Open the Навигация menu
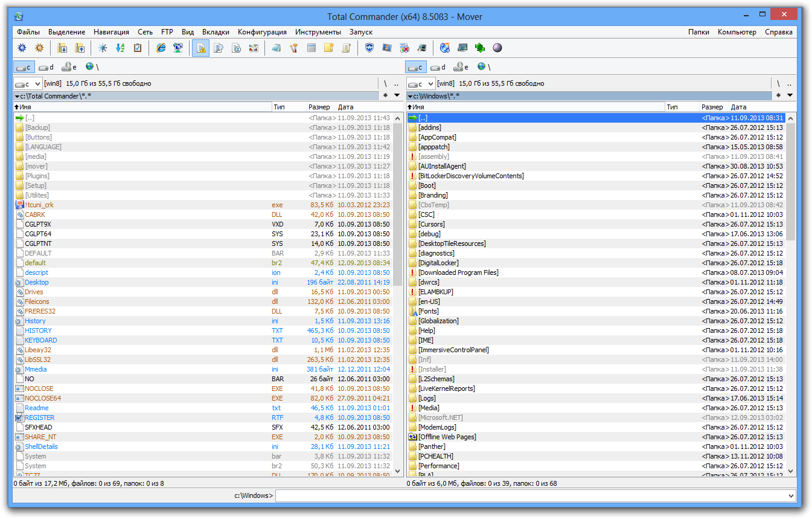The width and height of the screenshot is (812, 519). (x=111, y=32)
